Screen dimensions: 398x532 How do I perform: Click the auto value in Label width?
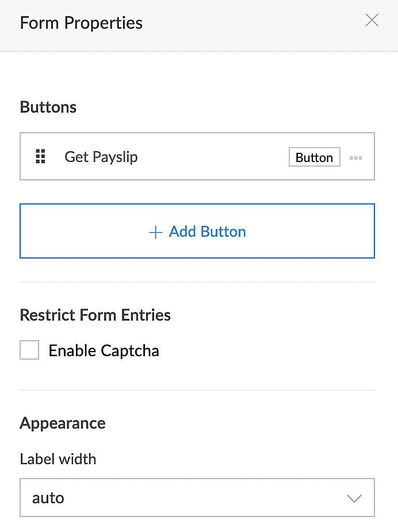coord(48,498)
